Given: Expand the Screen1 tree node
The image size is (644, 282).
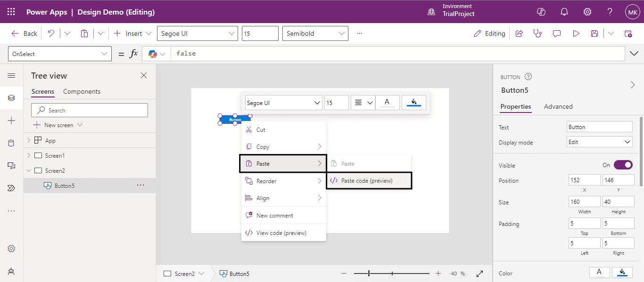Looking at the screenshot, I should (x=29, y=155).
